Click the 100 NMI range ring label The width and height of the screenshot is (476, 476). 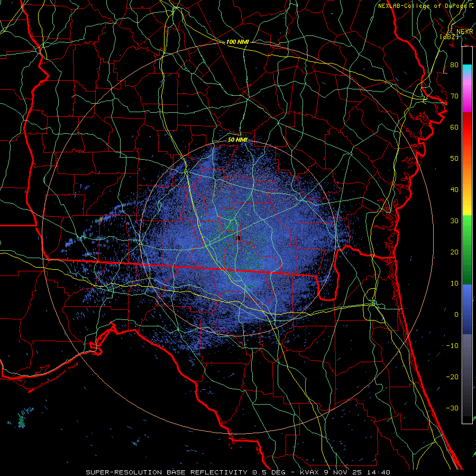(x=237, y=42)
